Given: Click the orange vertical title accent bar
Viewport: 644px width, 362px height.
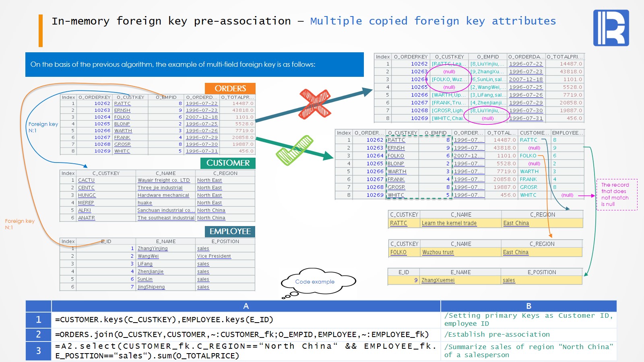Looking at the screenshot, I should pyautogui.click(x=41, y=31).
